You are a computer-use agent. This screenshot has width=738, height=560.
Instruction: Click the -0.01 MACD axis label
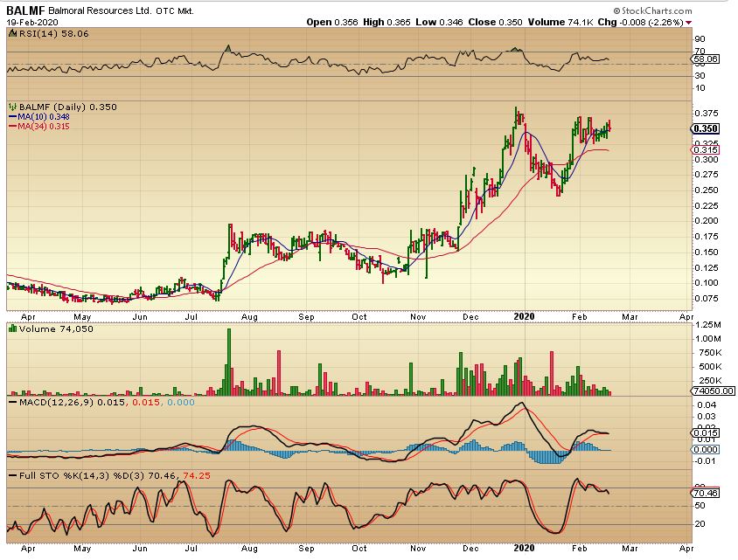tap(703, 461)
